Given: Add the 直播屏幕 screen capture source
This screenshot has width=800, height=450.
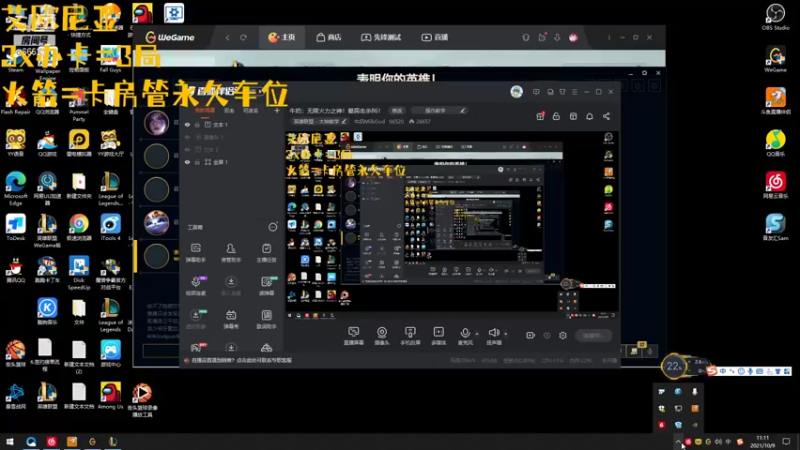Looking at the screenshot, I should [x=354, y=336].
